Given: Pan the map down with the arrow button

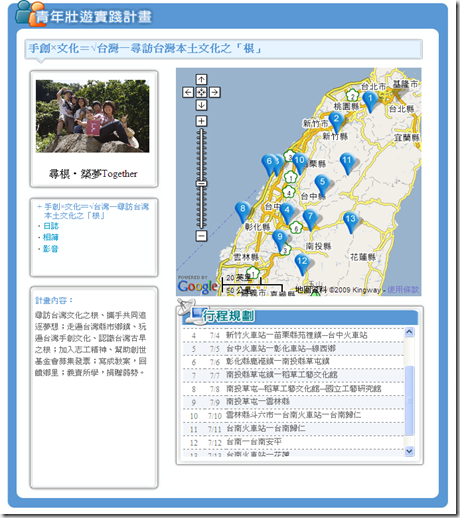Looking at the screenshot, I should 201,105.
